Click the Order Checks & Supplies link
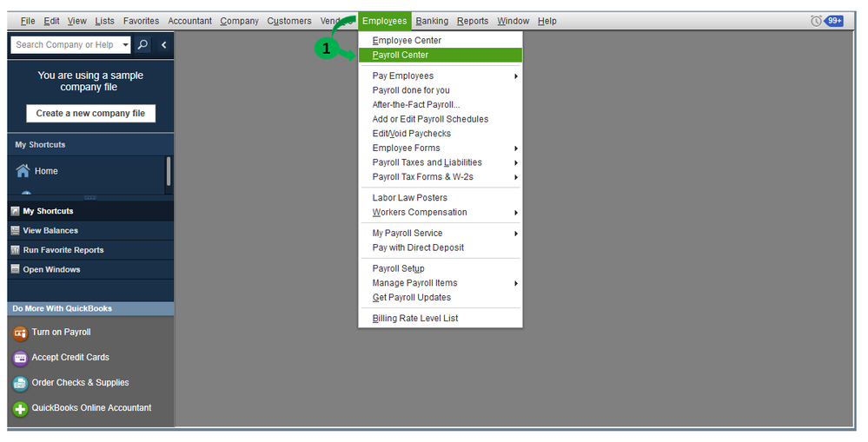Screen dimensions: 868x442 (80, 382)
